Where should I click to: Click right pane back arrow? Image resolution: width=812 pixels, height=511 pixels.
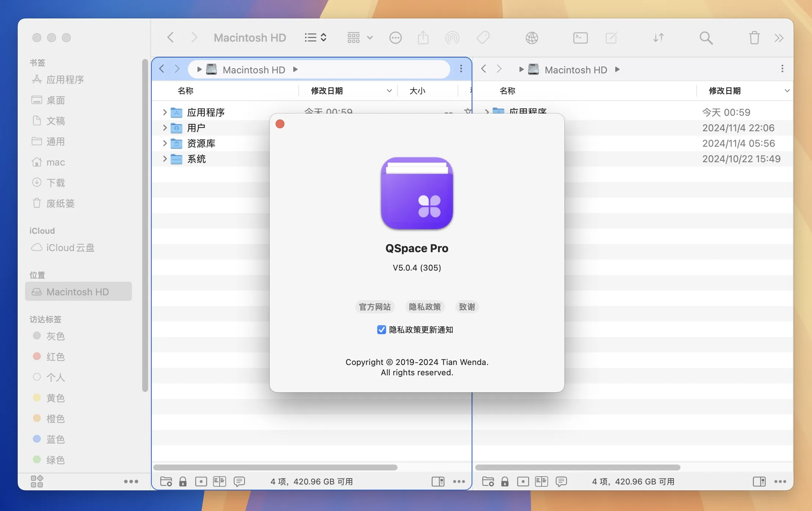(x=484, y=69)
